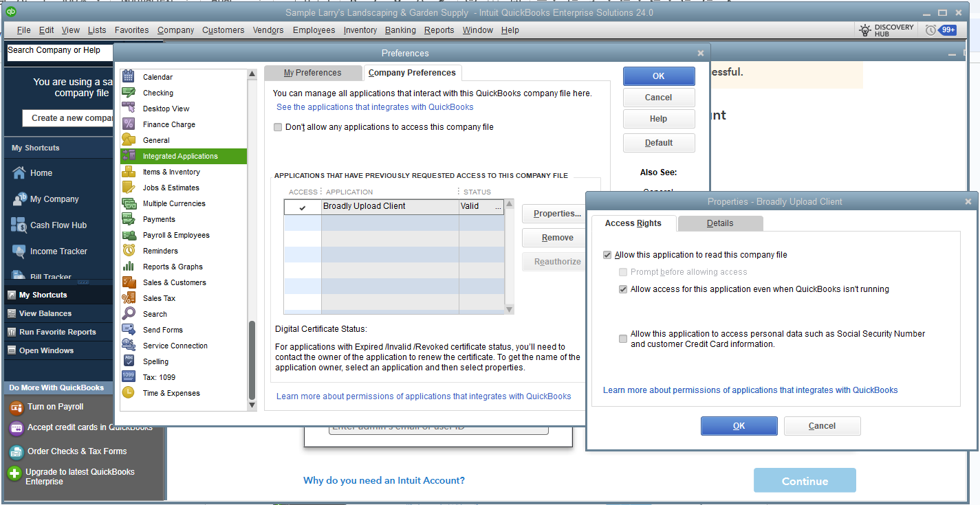Click the Discovery Hub lightbulb icon
Image resolution: width=980 pixels, height=505 pixels.
tap(865, 30)
